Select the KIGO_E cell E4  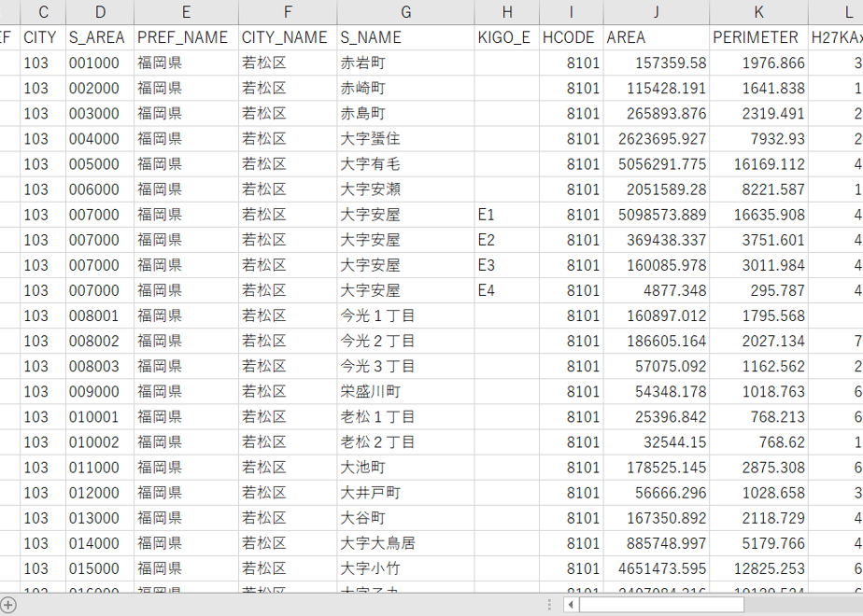coord(507,290)
